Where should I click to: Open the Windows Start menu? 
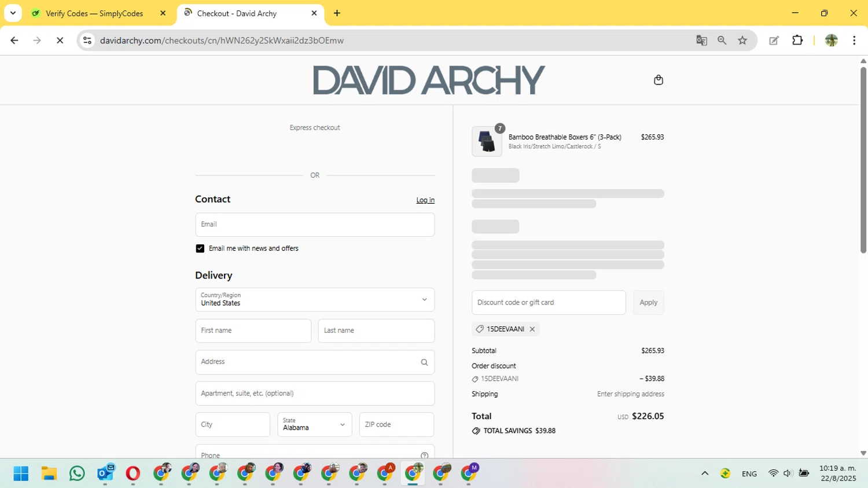[x=21, y=474]
